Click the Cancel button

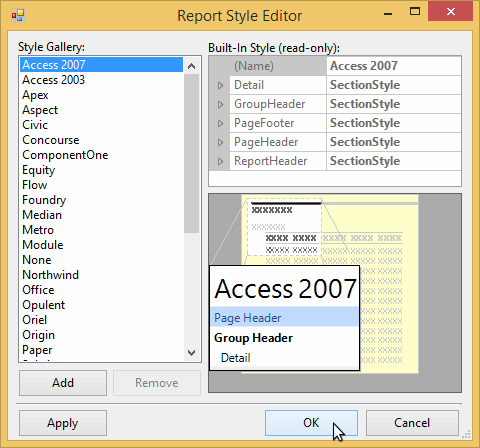pyautogui.click(x=412, y=423)
